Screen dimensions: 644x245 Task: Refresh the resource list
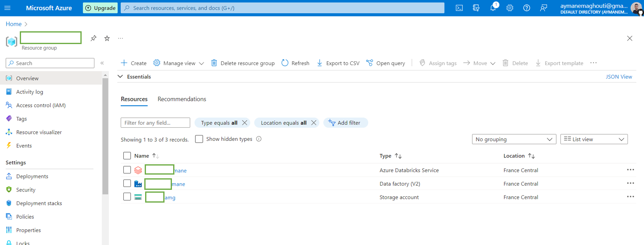coord(295,63)
